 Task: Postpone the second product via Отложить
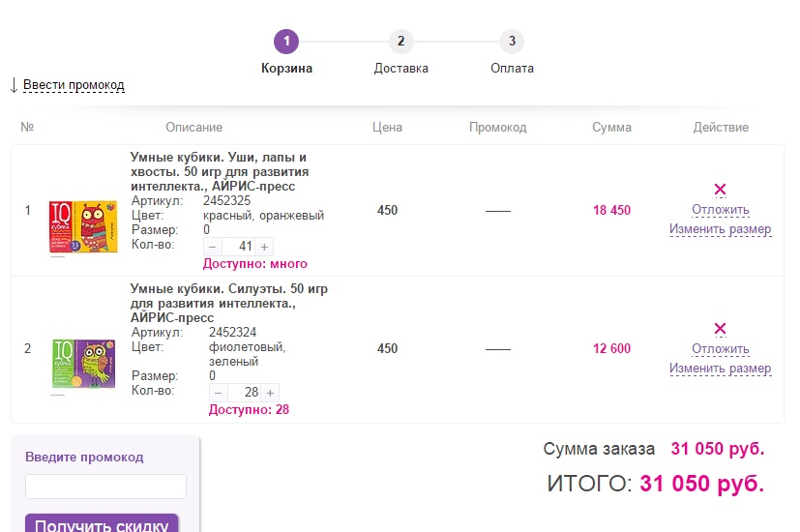click(720, 349)
